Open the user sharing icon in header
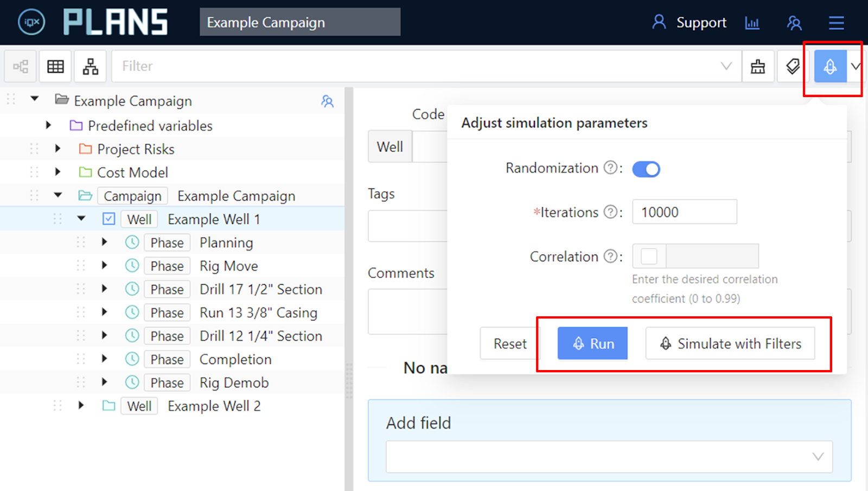Screen dimensions: 868x491 coord(794,23)
